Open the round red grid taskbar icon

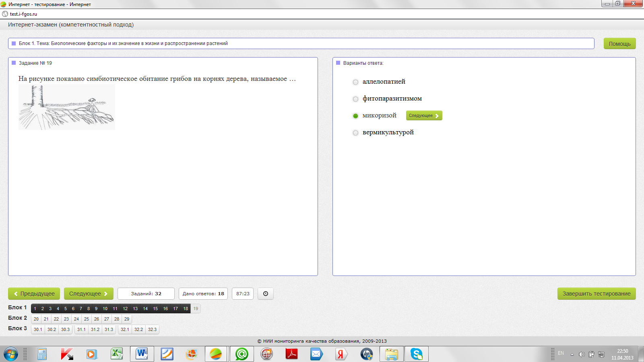tap(266, 354)
